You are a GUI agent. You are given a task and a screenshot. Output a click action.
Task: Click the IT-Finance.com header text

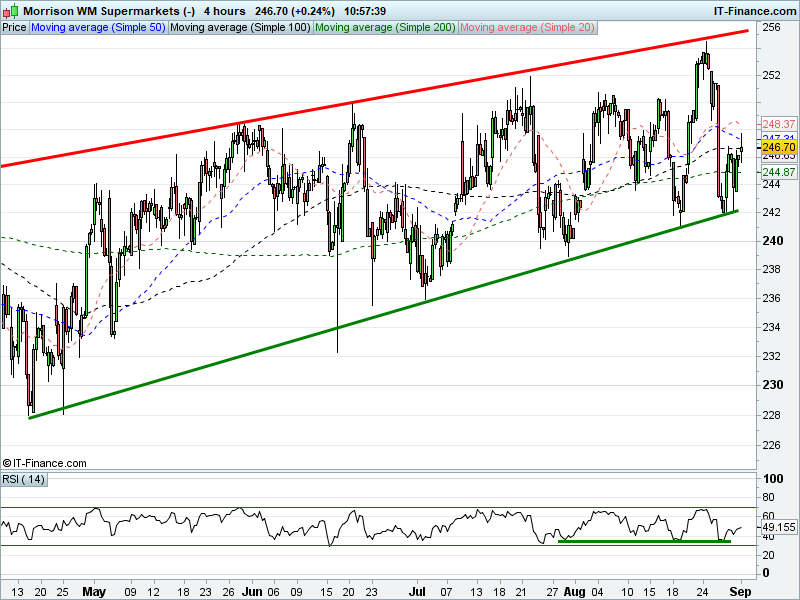(754, 11)
